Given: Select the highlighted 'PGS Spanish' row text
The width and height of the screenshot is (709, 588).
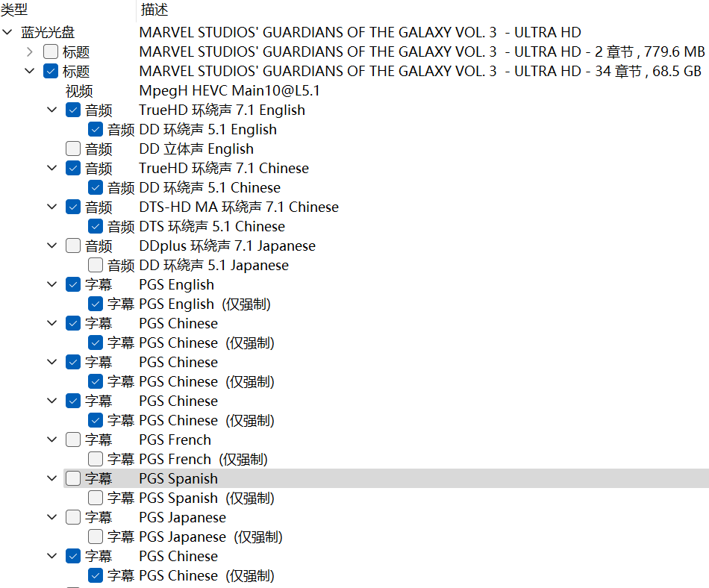Looking at the screenshot, I should pyautogui.click(x=178, y=478).
